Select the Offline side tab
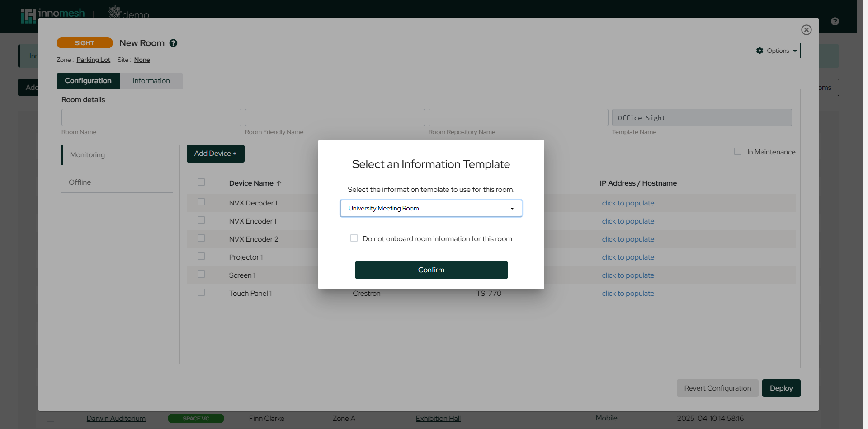 [117, 182]
